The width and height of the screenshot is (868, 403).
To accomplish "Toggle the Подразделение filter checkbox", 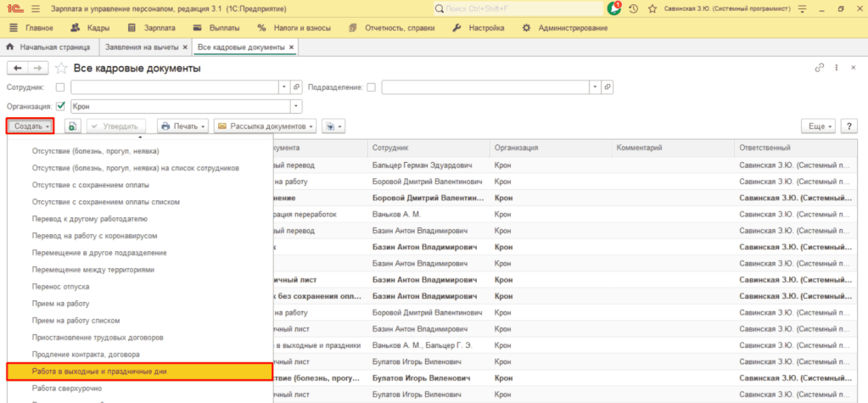I will (370, 87).
